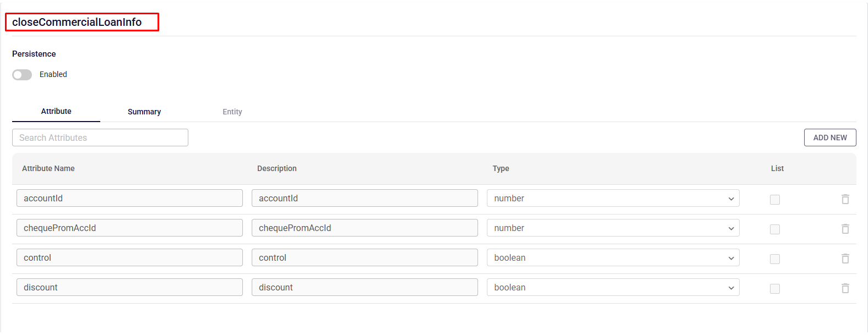Open the Entity tab
This screenshot has height=335, width=868.
pos(232,112)
